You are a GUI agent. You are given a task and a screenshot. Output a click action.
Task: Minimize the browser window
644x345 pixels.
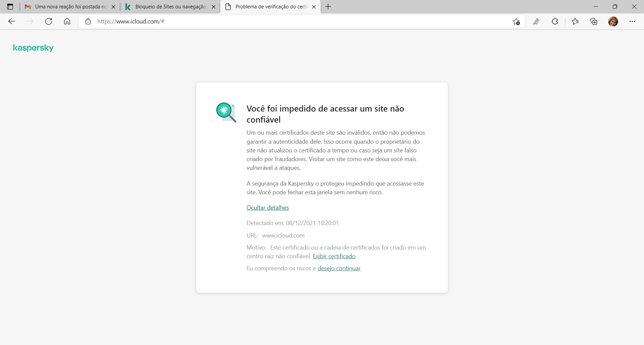tap(596, 7)
